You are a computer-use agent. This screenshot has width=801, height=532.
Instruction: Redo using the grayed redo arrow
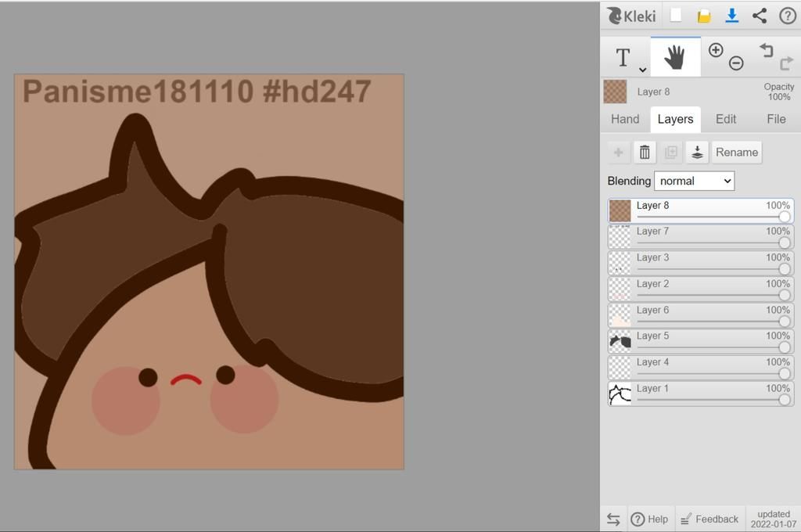click(x=786, y=63)
